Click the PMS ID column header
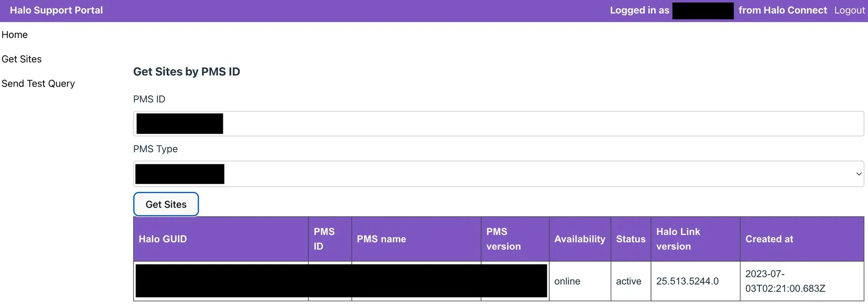 330,239
